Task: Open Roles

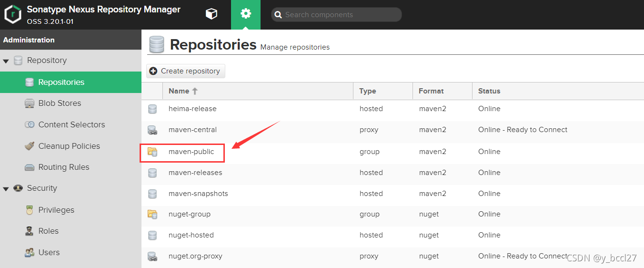Action: pyautogui.click(x=49, y=231)
